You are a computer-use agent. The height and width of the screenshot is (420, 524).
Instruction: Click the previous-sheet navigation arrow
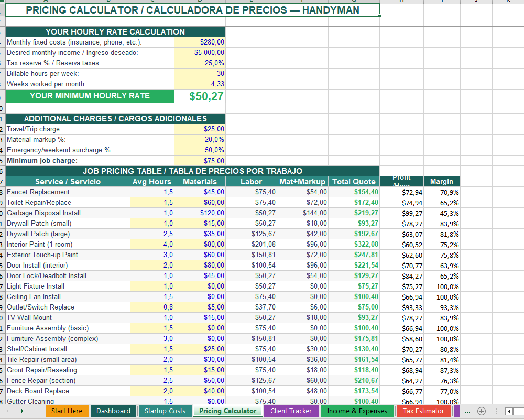[6, 412]
